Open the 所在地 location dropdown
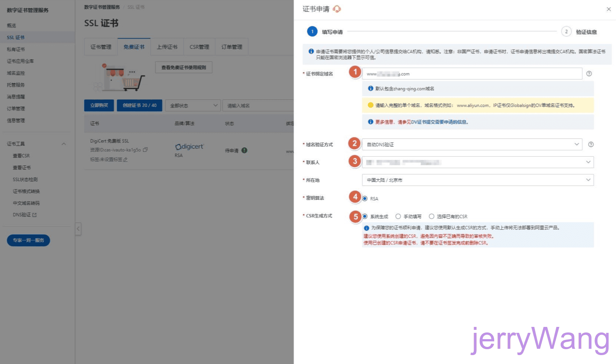Viewport: 616px width, 364px height. pyautogui.click(x=477, y=180)
